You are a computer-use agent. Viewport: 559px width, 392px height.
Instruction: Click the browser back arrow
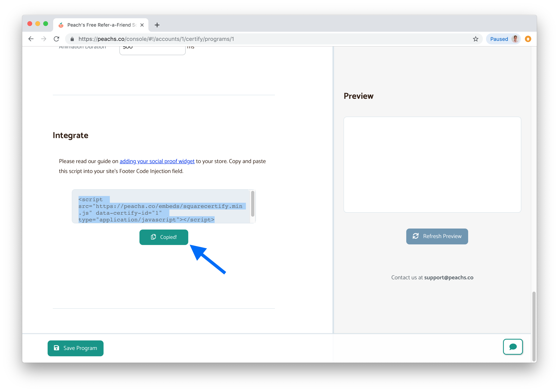click(31, 39)
